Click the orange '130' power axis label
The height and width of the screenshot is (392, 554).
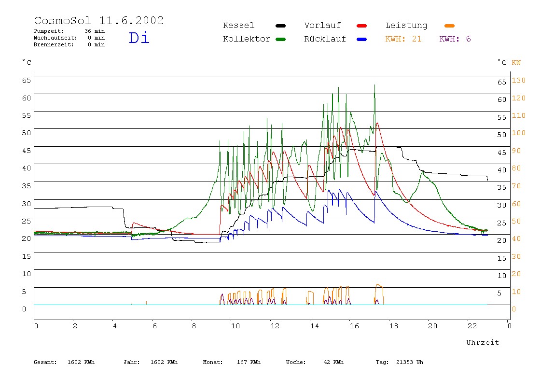[519, 80]
